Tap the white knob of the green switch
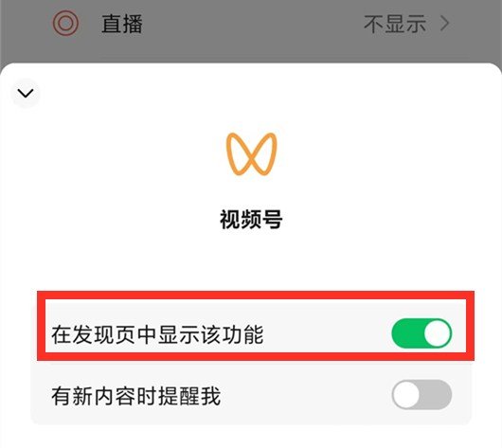502x448 pixels. tap(437, 333)
